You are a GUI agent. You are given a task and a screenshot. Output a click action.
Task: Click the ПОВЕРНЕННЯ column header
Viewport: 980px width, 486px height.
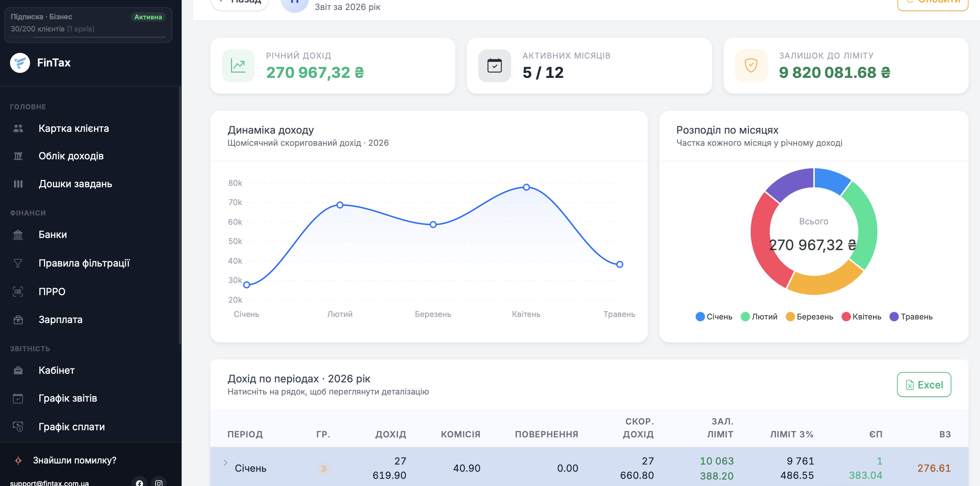pyautogui.click(x=546, y=434)
